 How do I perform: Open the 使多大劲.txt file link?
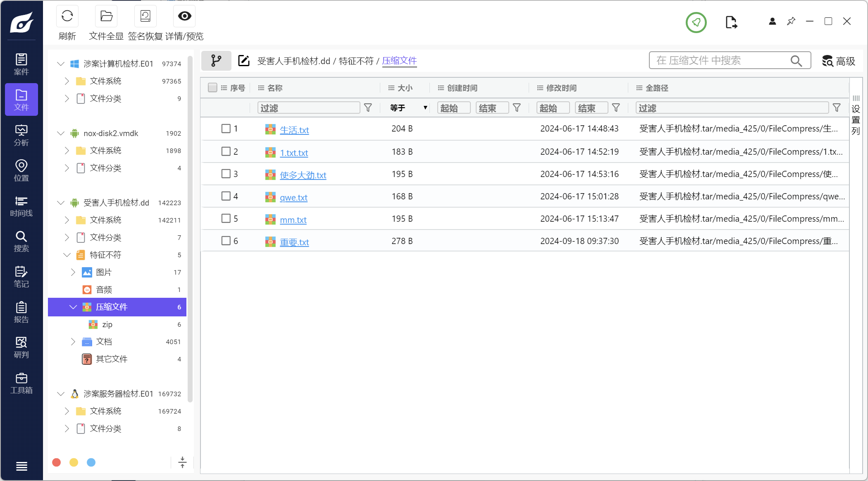click(303, 175)
